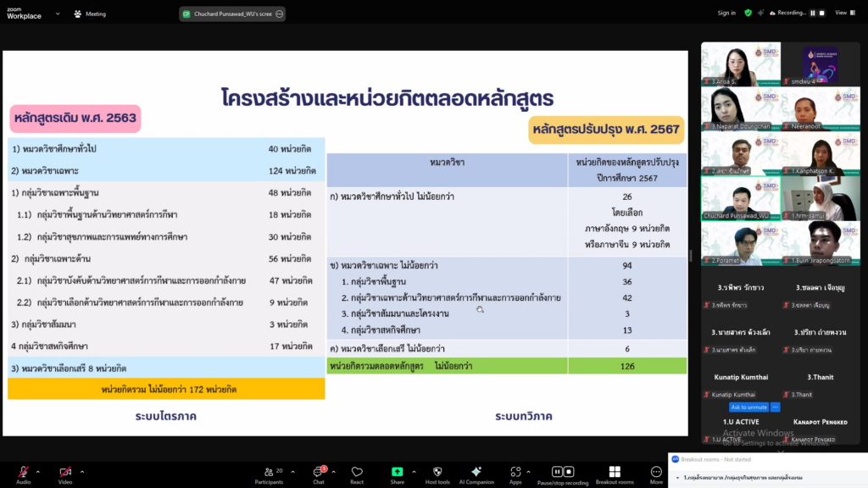Click the ระบบทวิภาค caption
868x488 pixels.
click(524, 416)
